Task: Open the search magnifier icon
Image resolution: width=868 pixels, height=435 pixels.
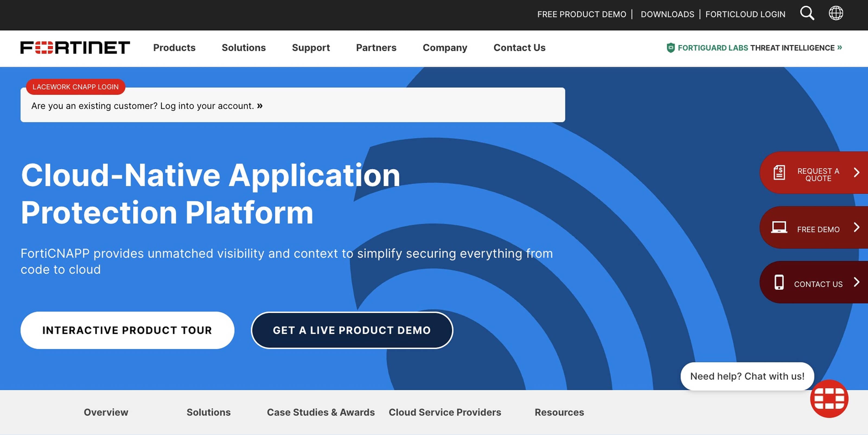Action: 807,14
